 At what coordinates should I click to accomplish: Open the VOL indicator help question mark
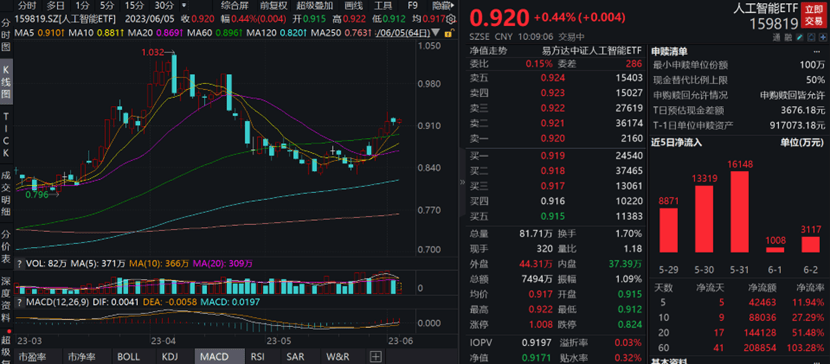coord(20,263)
